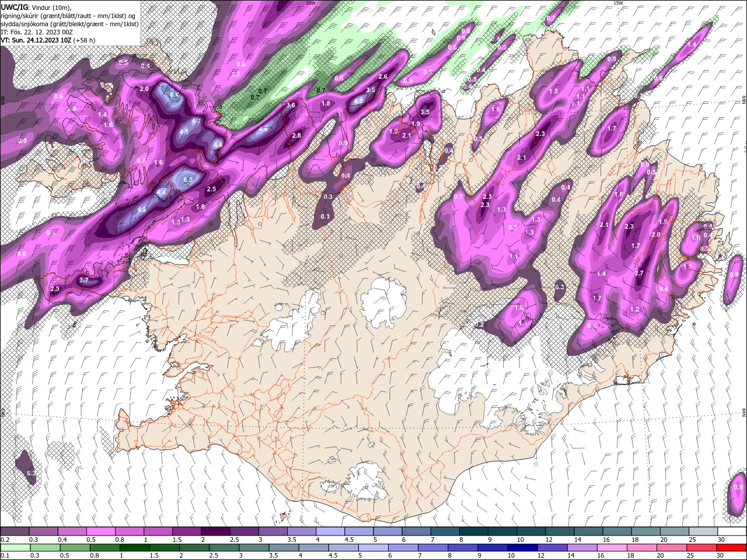Click the 20W longitude label
This screenshot has height=560, width=747.
coord(310,3)
